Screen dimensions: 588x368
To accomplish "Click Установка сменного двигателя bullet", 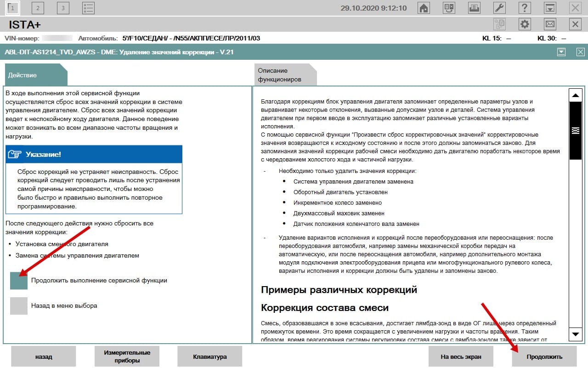I will [62, 244].
